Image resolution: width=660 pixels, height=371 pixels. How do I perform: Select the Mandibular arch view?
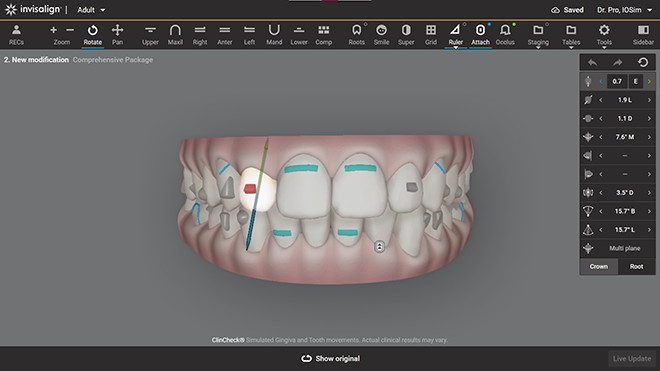[274, 35]
